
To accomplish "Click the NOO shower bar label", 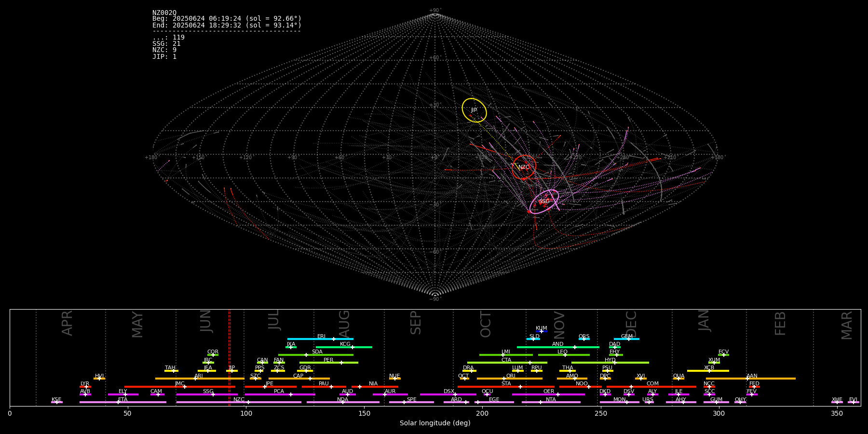I will coord(582,384).
